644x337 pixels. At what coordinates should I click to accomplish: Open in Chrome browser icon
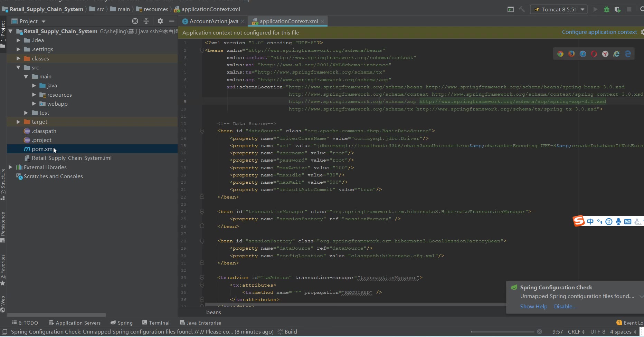coord(560,54)
